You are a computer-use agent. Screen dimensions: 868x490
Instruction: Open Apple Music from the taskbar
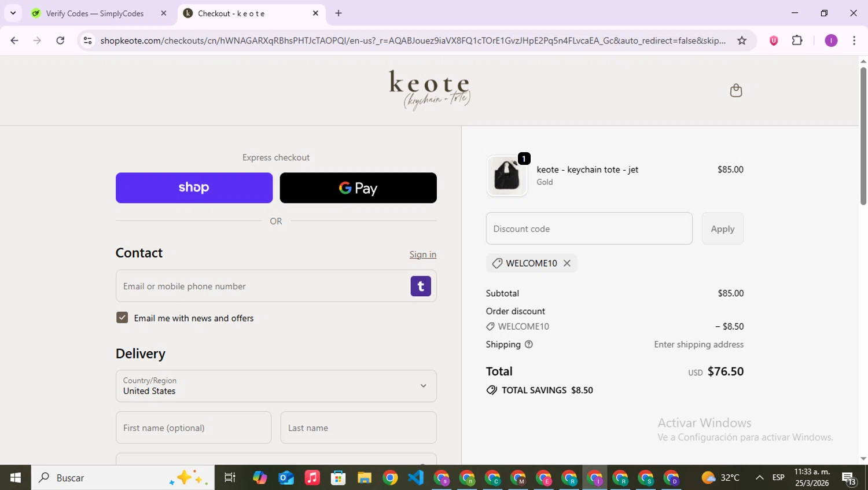pos(312,478)
